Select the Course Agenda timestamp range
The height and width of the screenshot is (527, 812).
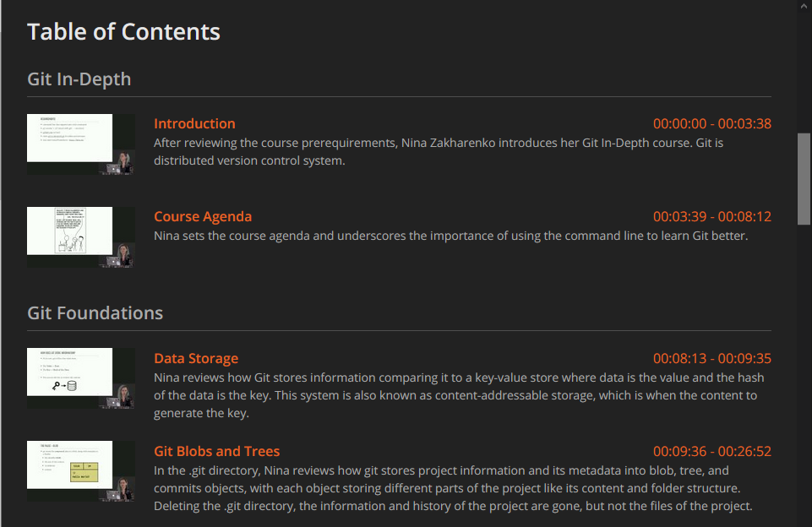[712, 216]
